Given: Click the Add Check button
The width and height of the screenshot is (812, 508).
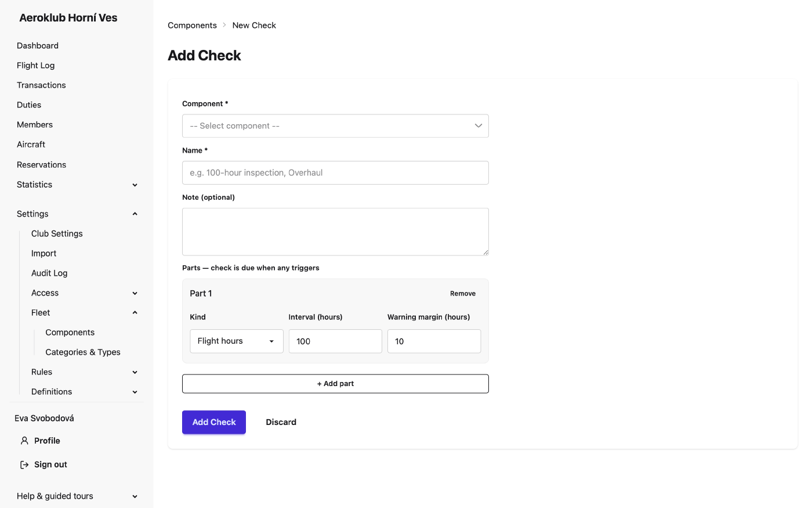Looking at the screenshot, I should [214, 422].
